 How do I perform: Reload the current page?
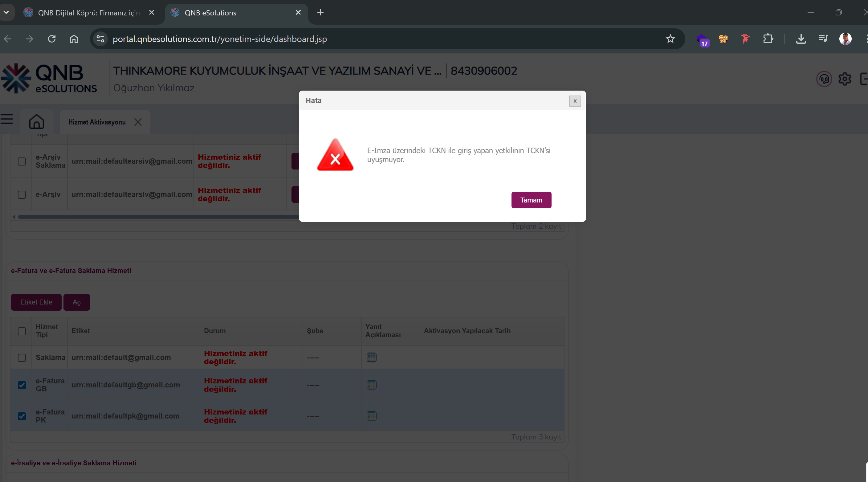pyautogui.click(x=52, y=39)
